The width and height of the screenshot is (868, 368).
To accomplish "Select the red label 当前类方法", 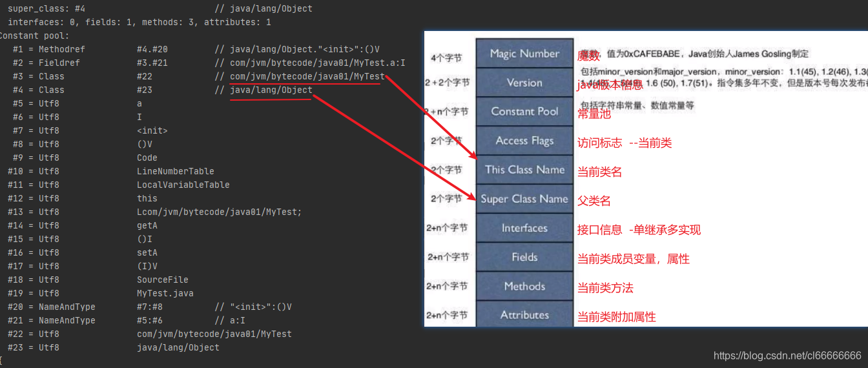I will tap(605, 288).
